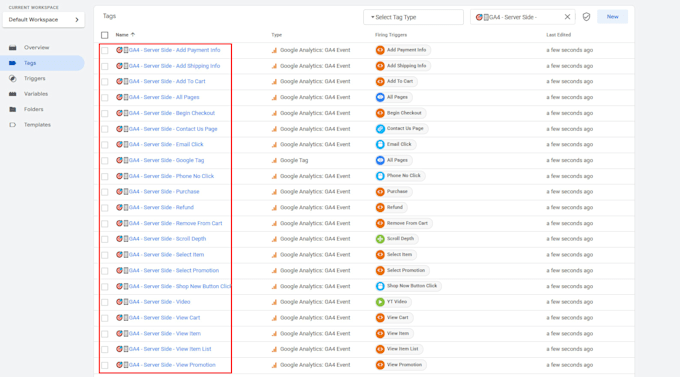Click the Select Item trigger chip
Screen dimensions: 680x377
click(x=396, y=255)
